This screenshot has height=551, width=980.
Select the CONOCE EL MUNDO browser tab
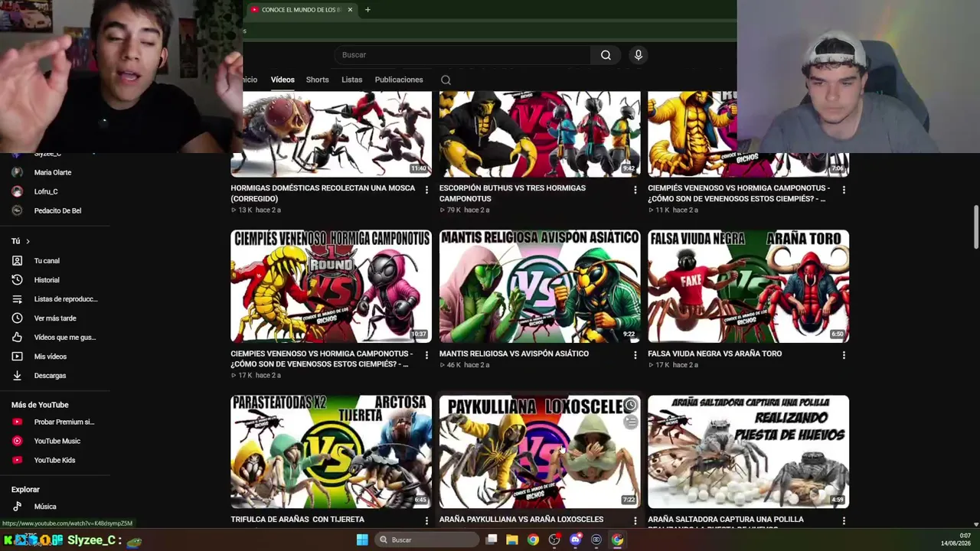pyautogui.click(x=302, y=10)
